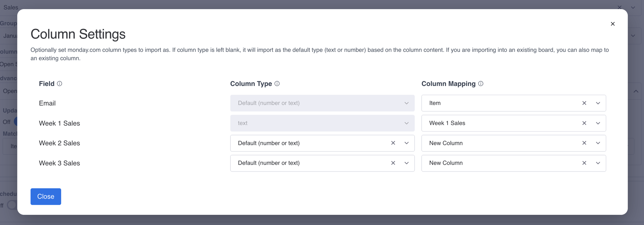
Task: Click the Week 1 Sales field label
Action: tap(59, 123)
